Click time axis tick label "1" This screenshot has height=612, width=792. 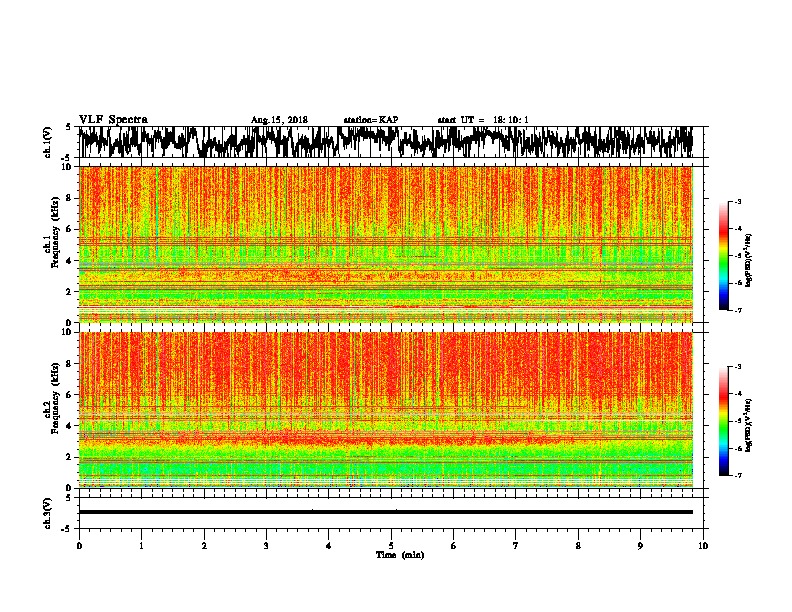(x=141, y=546)
